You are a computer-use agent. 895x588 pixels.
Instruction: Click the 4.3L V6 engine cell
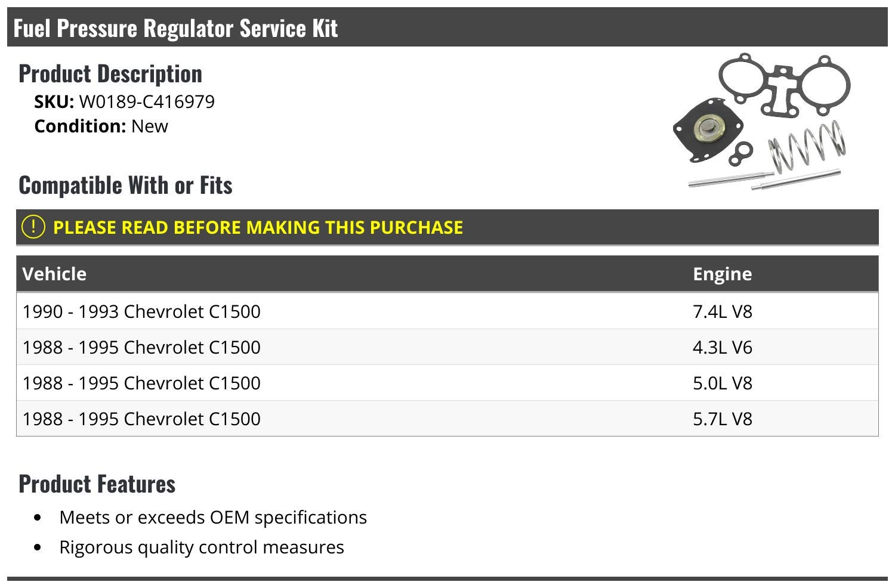point(722,347)
